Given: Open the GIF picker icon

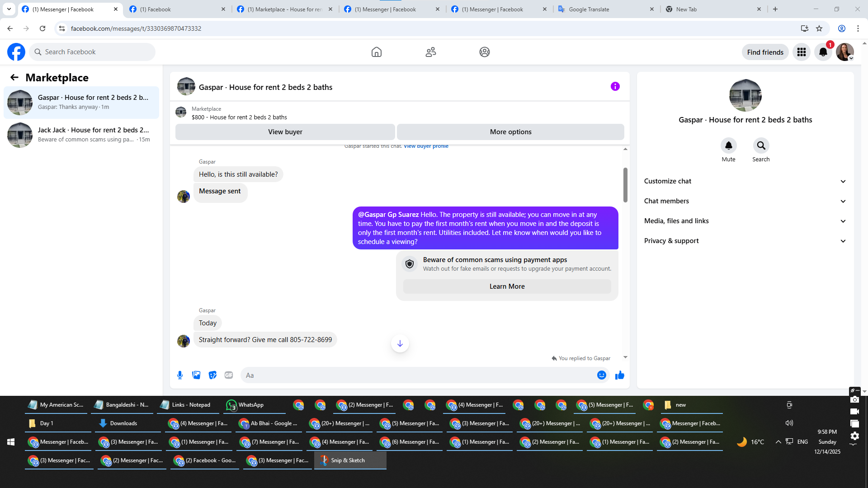Looking at the screenshot, I should tap(229, 375).
